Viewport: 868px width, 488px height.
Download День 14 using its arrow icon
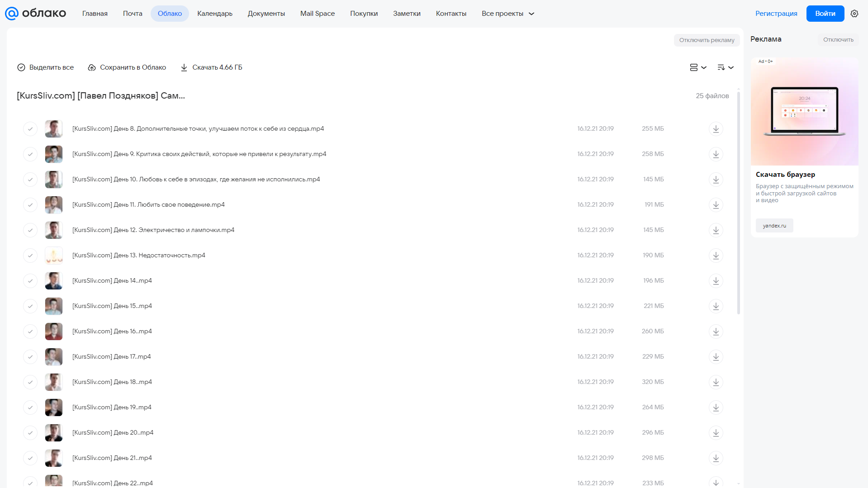pyautogui.click(x=716, y=281)
